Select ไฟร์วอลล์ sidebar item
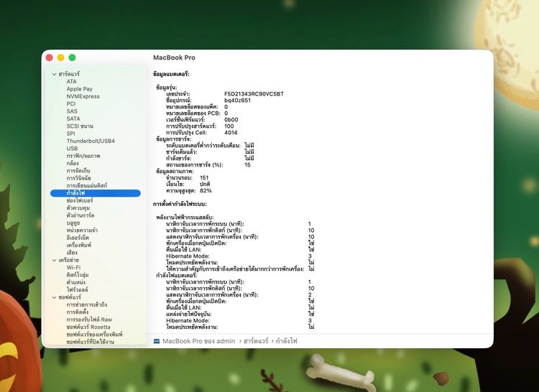This screenshot has width=539, height=392. (78, 290)
